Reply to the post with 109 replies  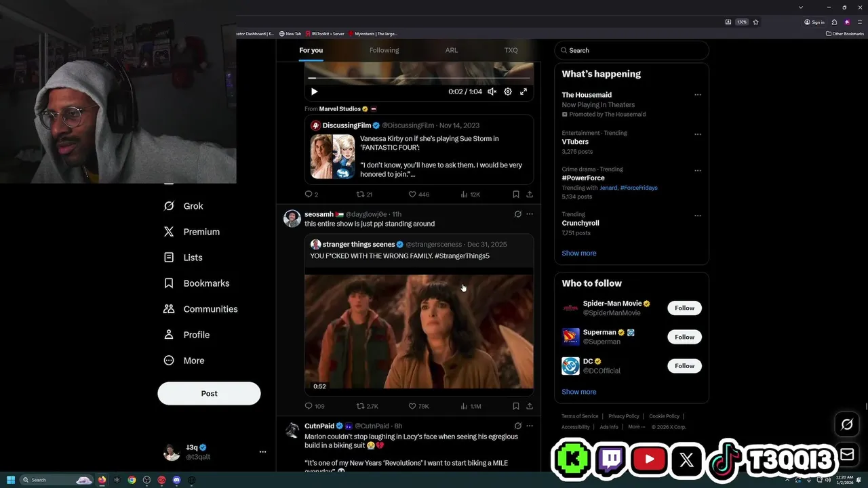tap(315, 407)
